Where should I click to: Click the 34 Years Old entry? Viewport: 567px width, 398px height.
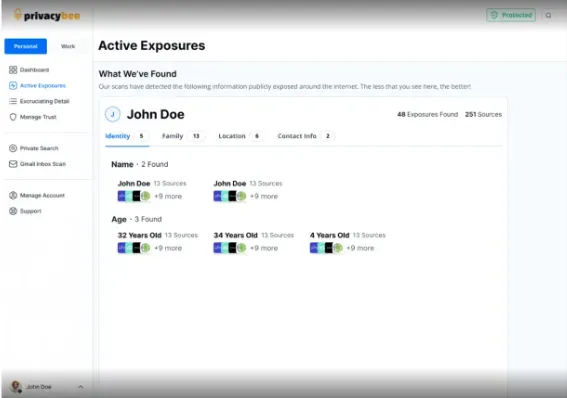click(236, 235)
